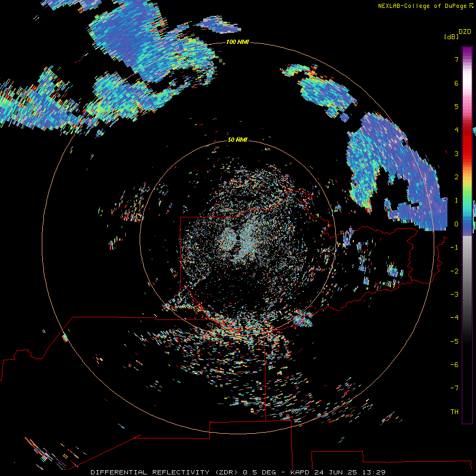Click the ZDR color scale bar
The height and width of the screenshot is (476, 476).
pyautogui.click(x=467, y=235)
